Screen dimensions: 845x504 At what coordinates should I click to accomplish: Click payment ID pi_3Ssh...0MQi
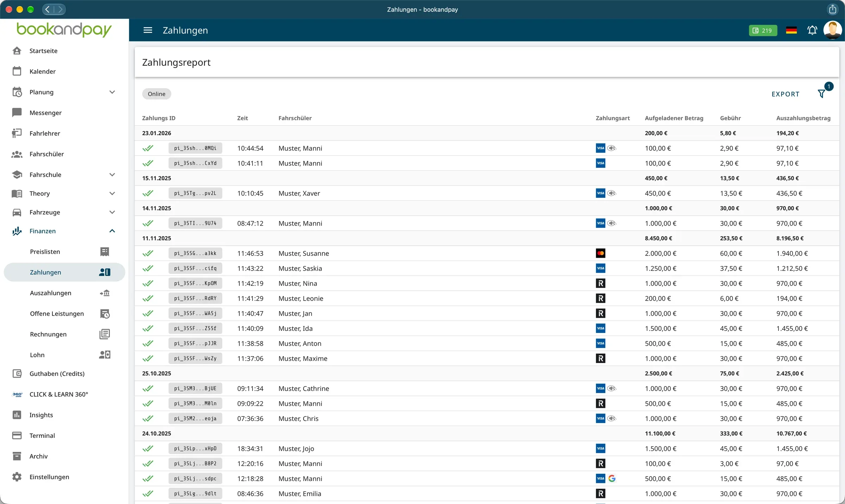(x=195, y=148)
